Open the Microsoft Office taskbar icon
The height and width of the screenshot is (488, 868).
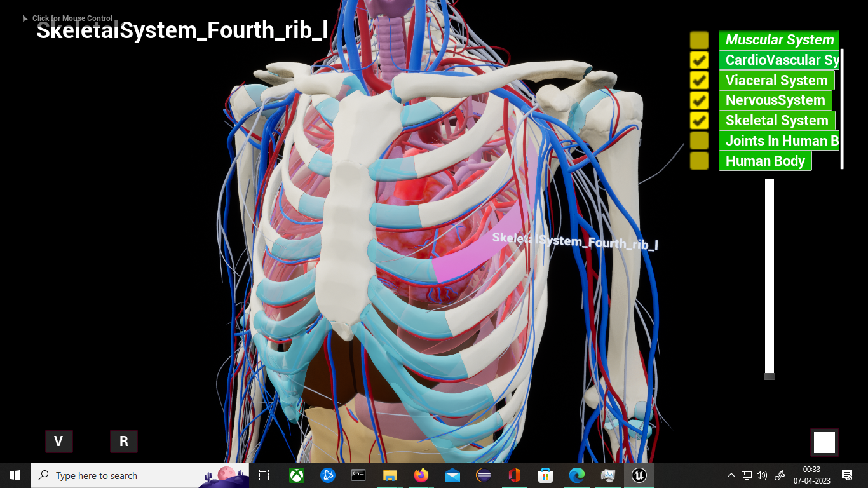tap(515, 475)
